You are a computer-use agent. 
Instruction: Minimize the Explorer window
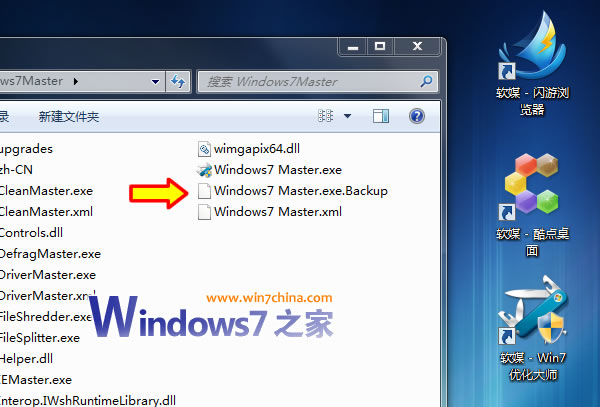[353, 47]
